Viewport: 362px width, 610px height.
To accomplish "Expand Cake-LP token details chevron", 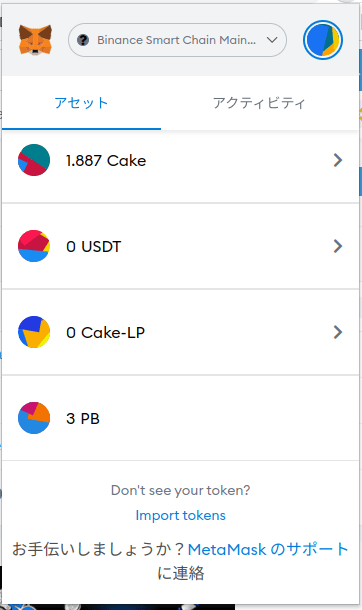I will (338, 332).
